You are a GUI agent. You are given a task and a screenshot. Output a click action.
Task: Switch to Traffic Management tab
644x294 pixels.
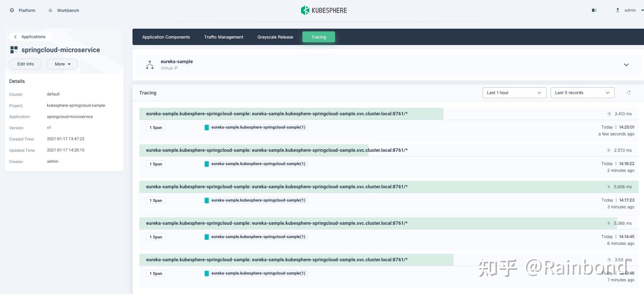223,37
